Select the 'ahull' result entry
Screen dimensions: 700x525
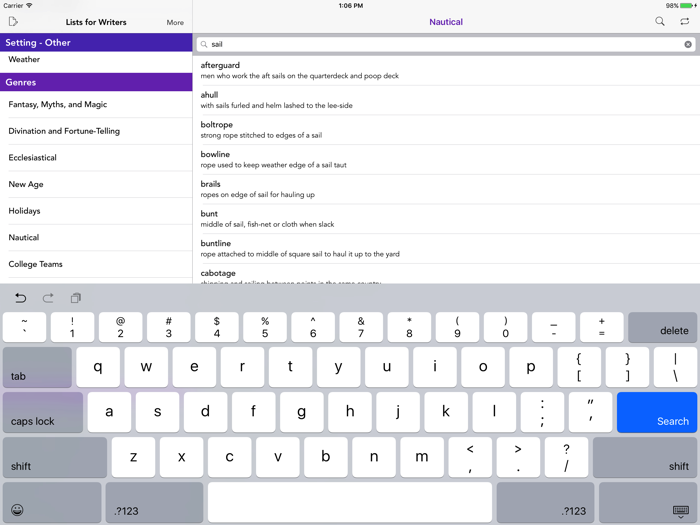click(x=446, y=100)
